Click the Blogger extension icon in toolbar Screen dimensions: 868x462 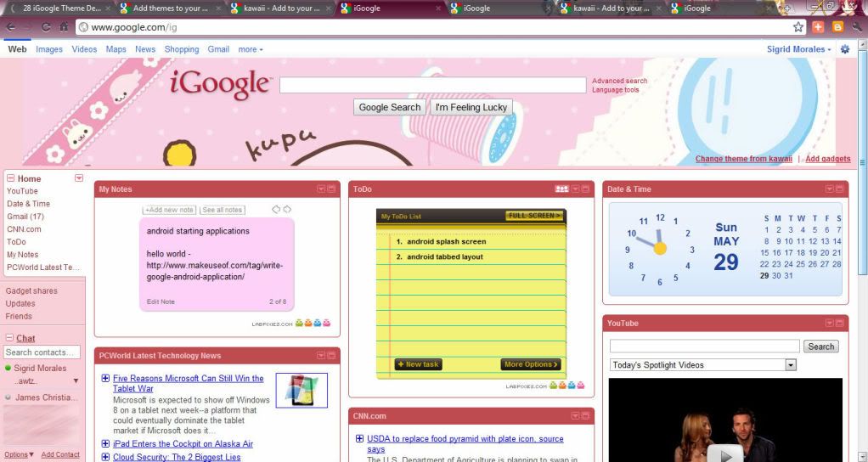(x=837, y=27)
